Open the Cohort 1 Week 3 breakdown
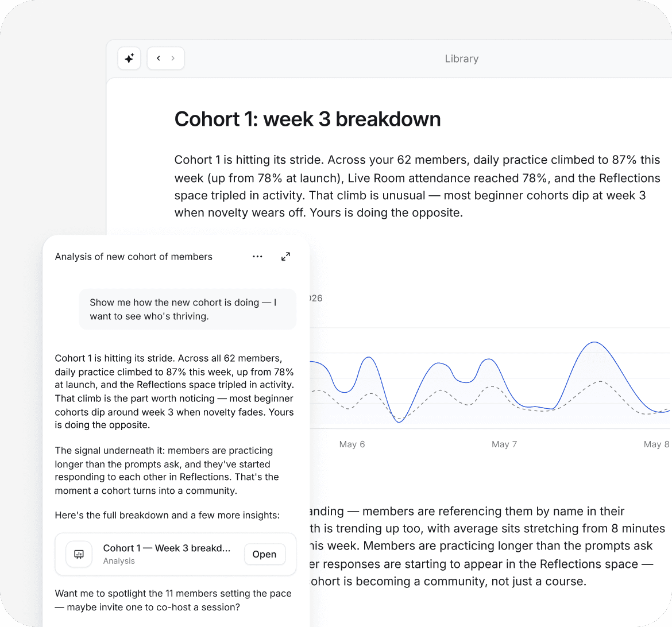This screenshot has width=672, height=627. click(x=264, y=554)
